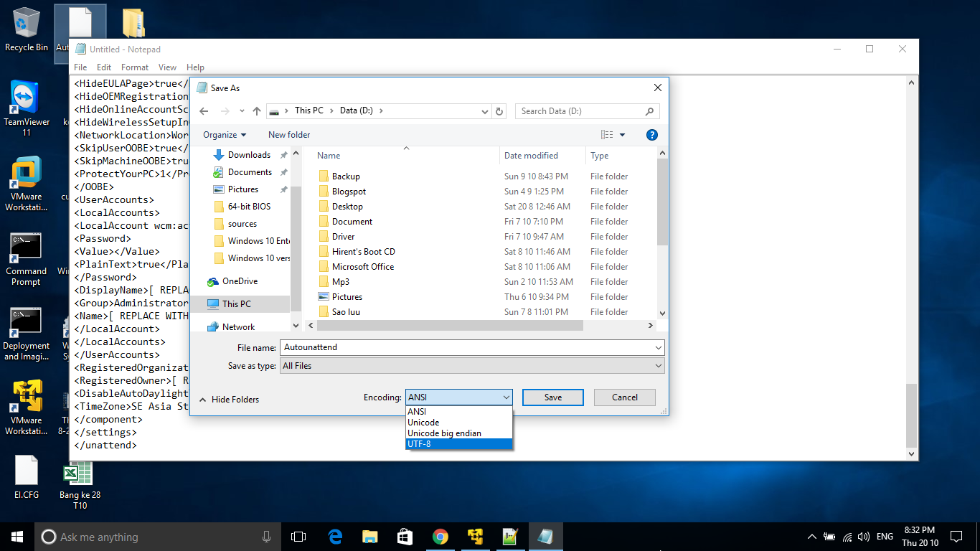Expand the File name history dropdown arrow
Viewport: 980px width, 551px height.
(659, 347)
